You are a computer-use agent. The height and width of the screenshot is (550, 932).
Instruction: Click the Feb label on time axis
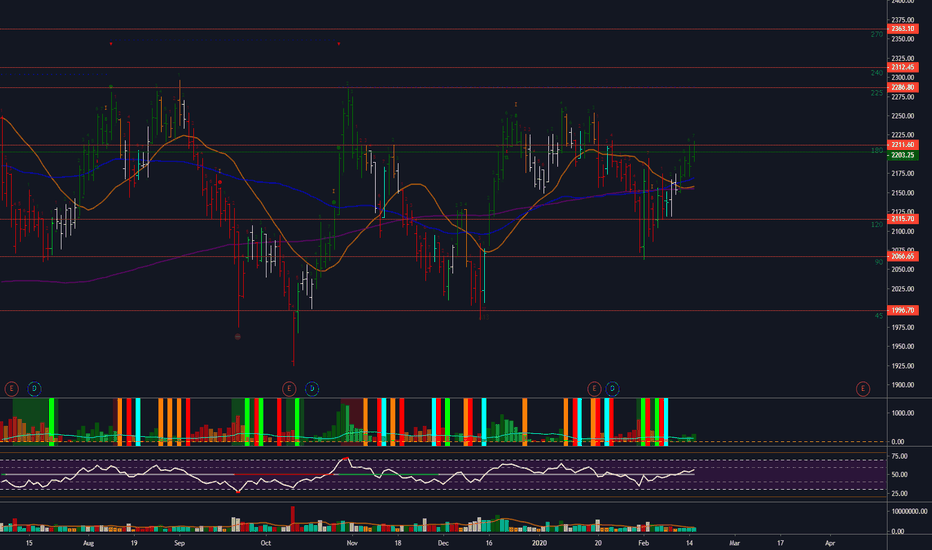point(643,543)
